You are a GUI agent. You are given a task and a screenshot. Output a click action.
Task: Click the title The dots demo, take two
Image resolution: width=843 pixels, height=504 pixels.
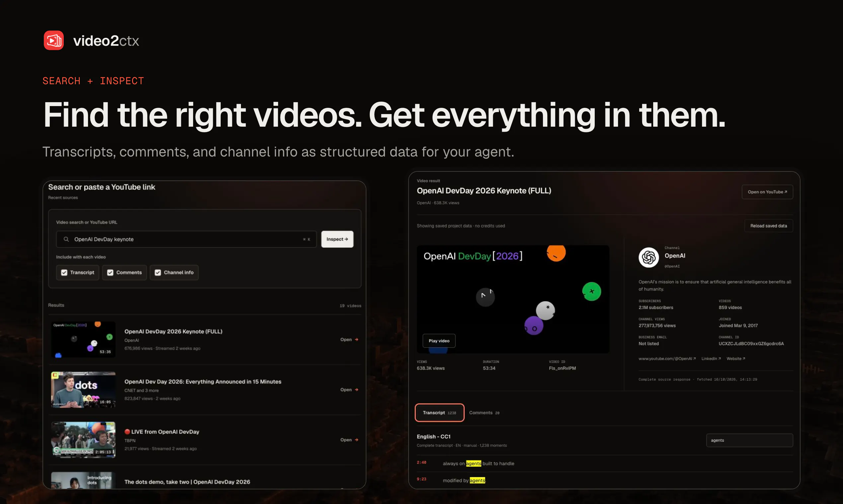pyautogui.click(x=187, y=482)
